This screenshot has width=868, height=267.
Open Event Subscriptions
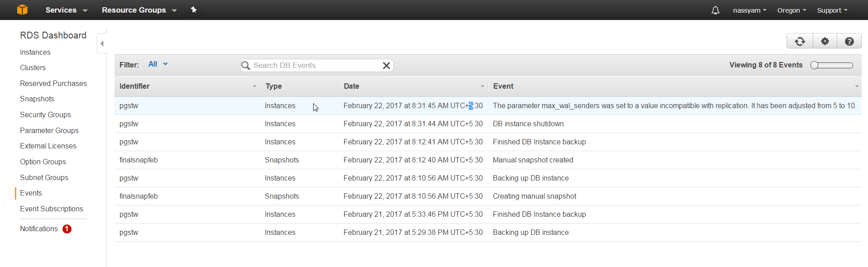52,209
